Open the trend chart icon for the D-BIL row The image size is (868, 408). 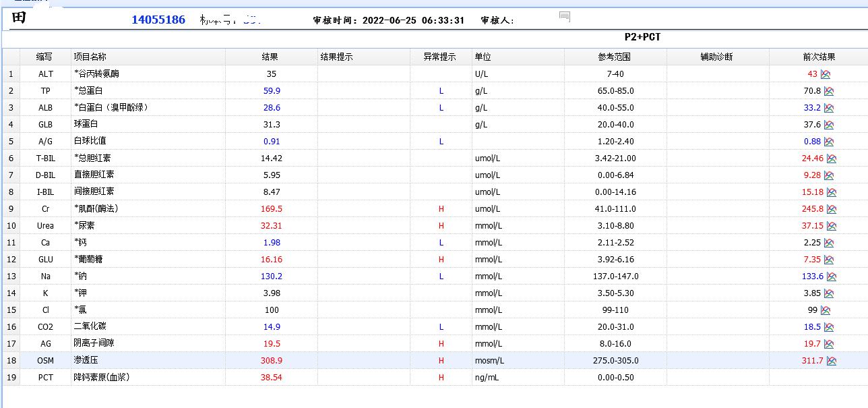[x=829, y=175]
